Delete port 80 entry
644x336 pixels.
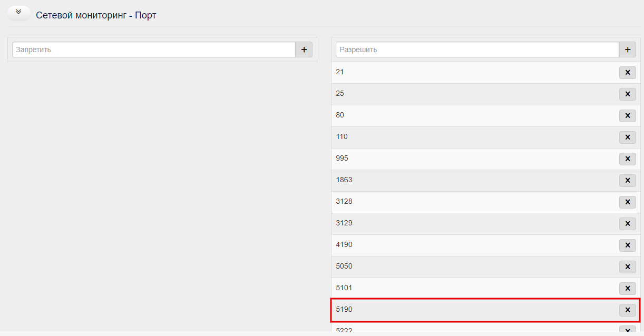click(x=627, y=116)
